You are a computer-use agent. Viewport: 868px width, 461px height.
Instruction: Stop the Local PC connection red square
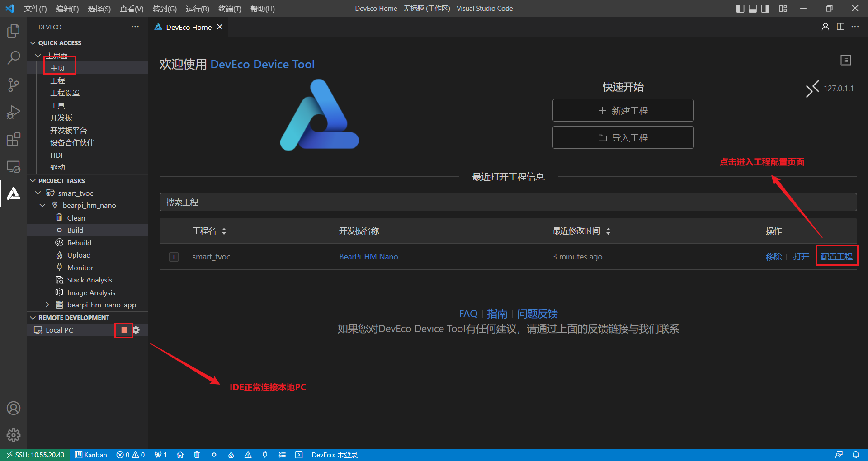(x=124, y=330)
